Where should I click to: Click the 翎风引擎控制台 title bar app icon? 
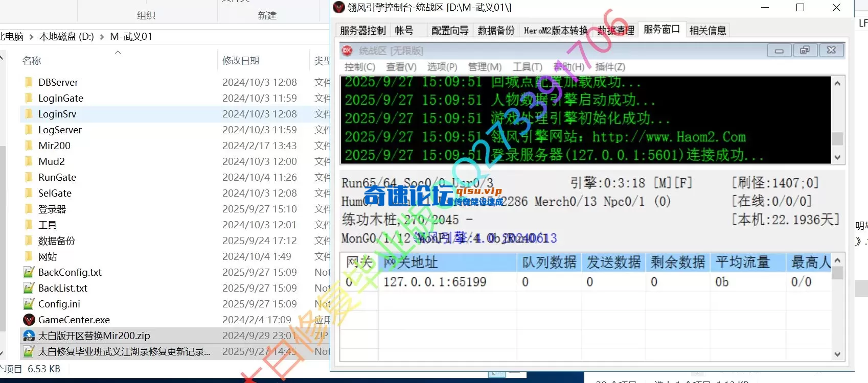[338, 7]
